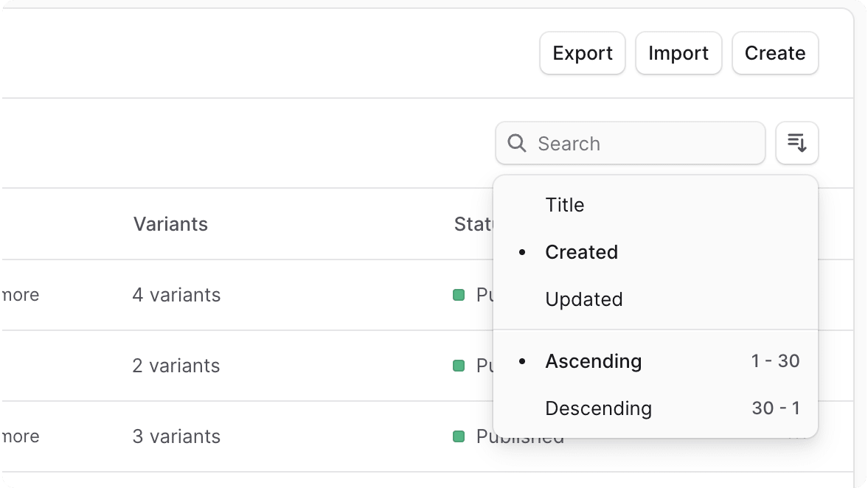Image resolution: width=868 pixels, height=488 pixels.
Task: Click the green status dot in 3 variants row
Action: [x=459, y=436]
